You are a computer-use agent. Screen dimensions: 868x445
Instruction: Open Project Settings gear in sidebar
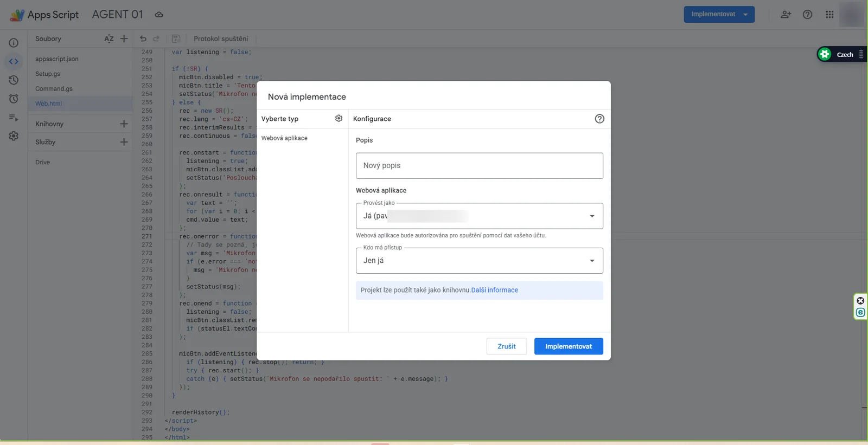(x=14, y=136)
